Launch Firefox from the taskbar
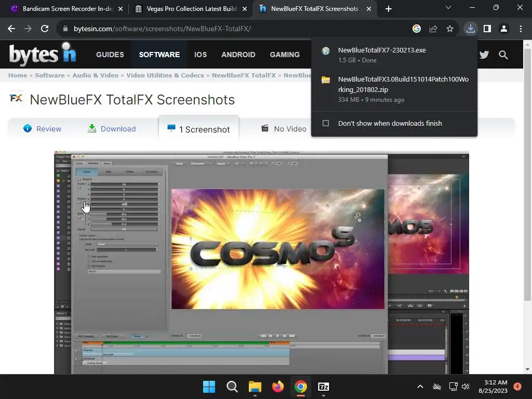The height and width of the screenshot is (399, 532). point(278,387)
